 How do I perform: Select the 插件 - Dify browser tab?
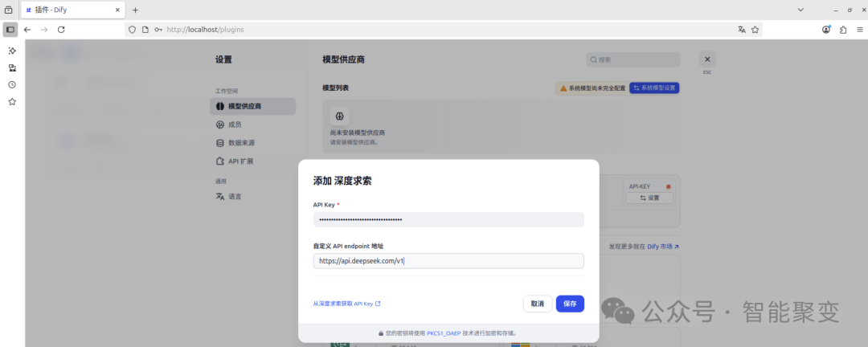tap(72, 10)
